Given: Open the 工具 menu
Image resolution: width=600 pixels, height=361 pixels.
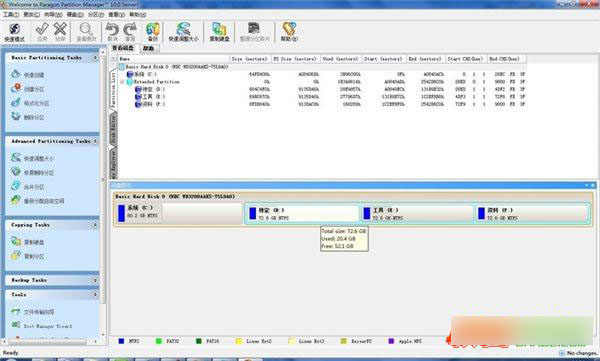Looking at the screenshot, I should pyautogui.click(x=11, y=15).
